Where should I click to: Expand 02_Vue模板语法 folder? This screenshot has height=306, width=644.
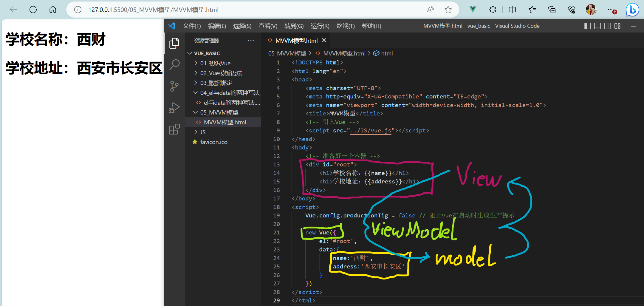coord(221,73)
